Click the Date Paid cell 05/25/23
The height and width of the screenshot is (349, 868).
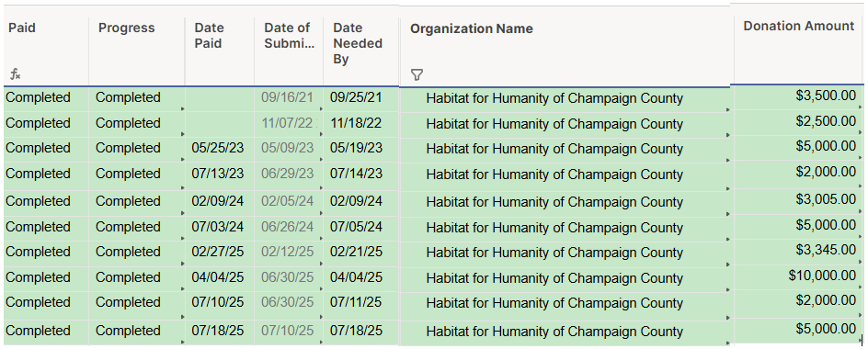pyautogui.click(x=220, y=148)
